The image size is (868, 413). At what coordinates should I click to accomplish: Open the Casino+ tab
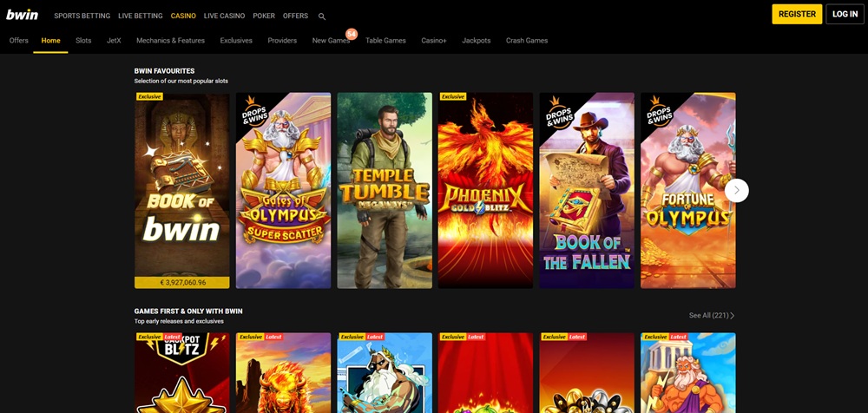pyautogui.click(x=434, y=41)
